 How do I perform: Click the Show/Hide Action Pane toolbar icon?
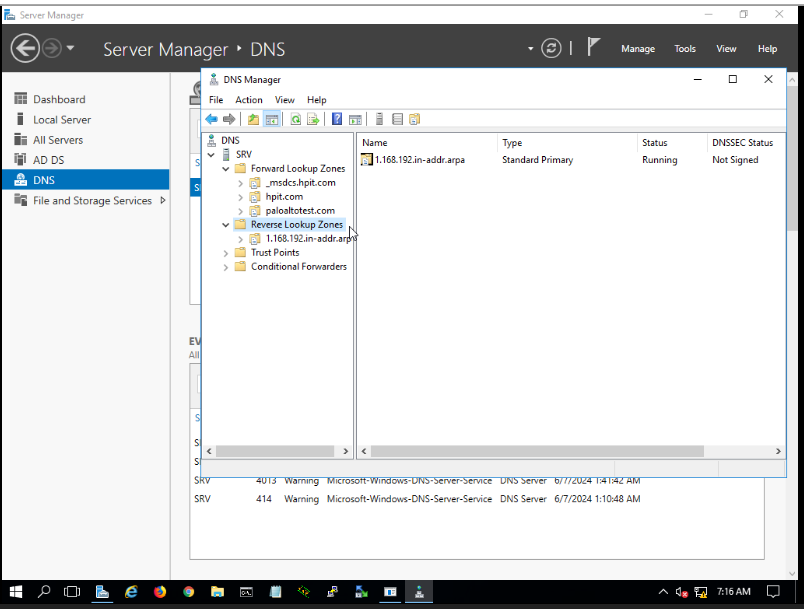coord(355,119)
